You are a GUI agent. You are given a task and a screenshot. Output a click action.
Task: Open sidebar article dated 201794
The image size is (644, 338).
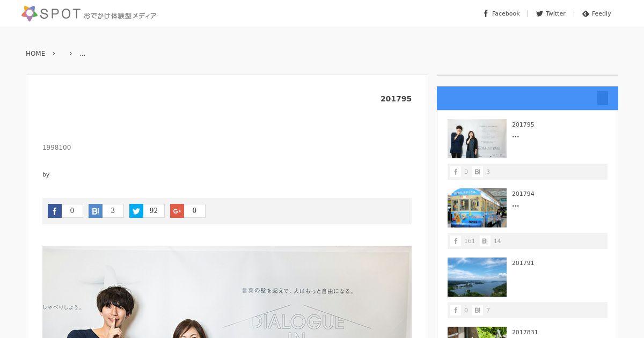pos(523,194)
